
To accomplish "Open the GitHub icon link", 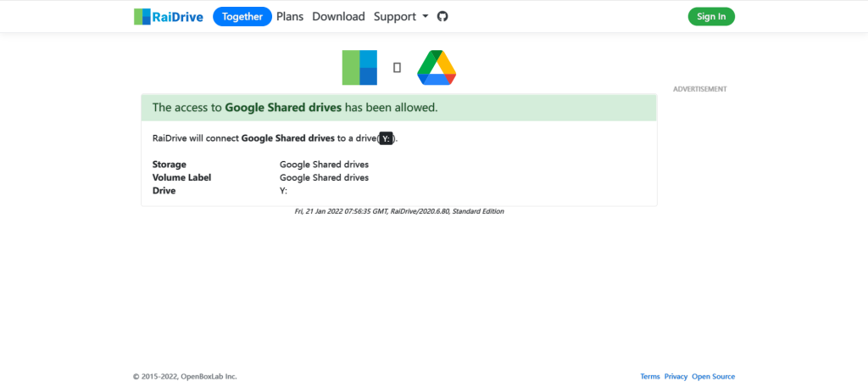I will pyautogui.click(x=442, y=17).
